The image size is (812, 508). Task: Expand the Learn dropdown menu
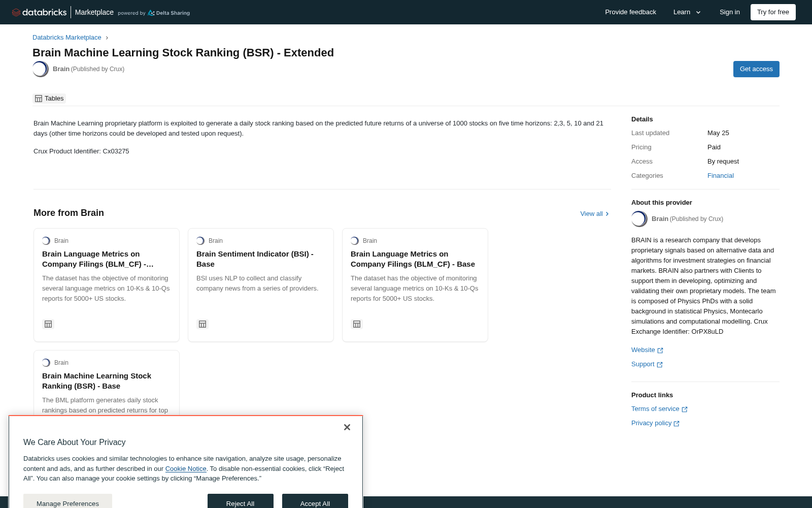point(687,12)
